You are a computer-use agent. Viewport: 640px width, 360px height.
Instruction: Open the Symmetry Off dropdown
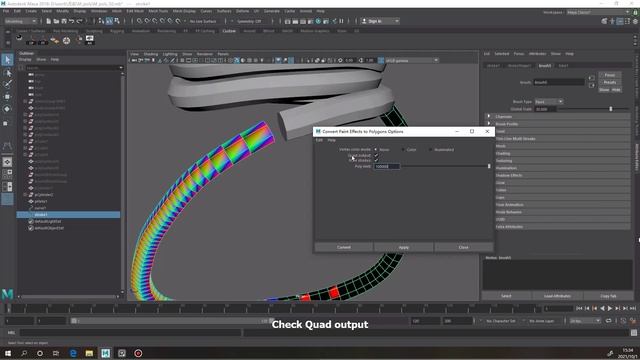click(x=249, y=21)
